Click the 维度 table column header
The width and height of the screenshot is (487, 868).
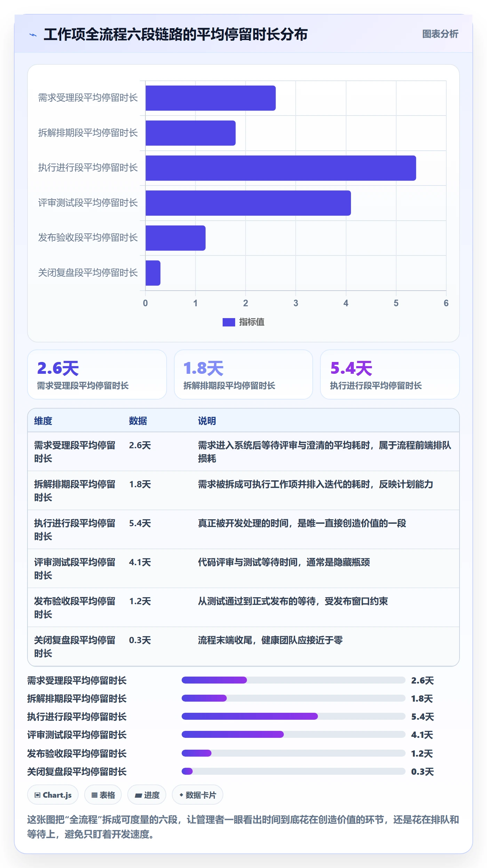pos(43,421)
